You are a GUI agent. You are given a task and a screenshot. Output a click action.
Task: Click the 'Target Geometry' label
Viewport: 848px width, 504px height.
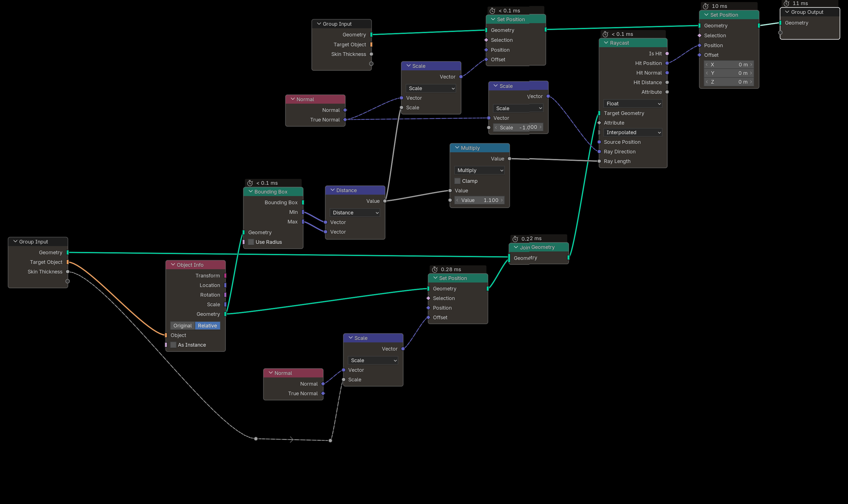(624, 113)
